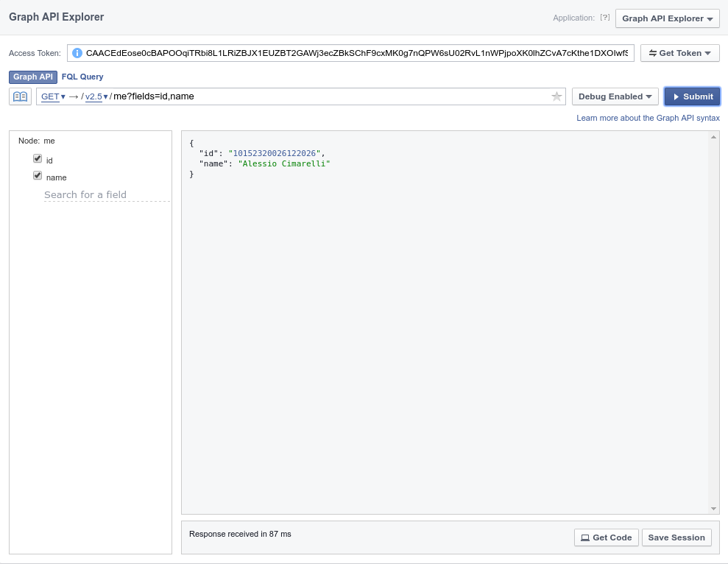Click the Response received in 87 ms text
The height and width of the screenshot is (564, 728).
tap(239, 534)
